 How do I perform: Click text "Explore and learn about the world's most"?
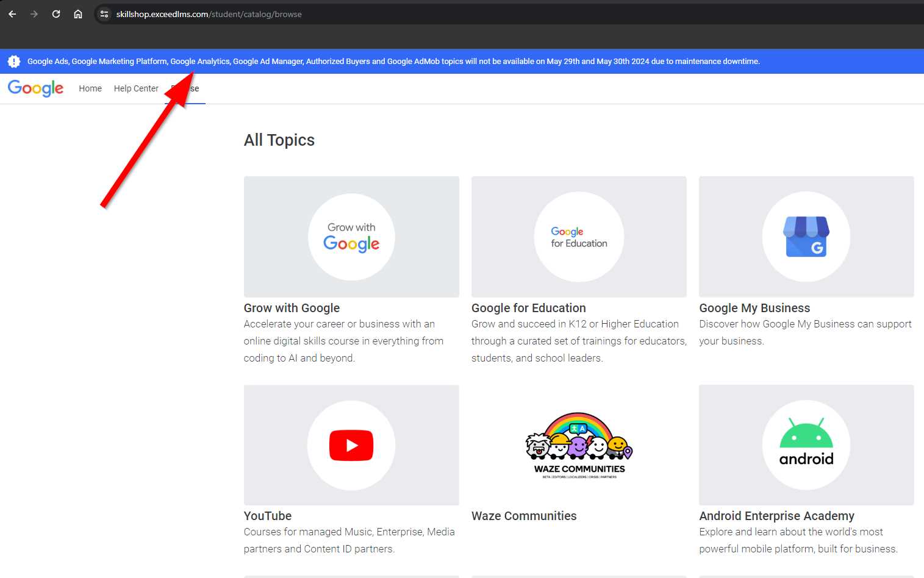point(791,532)
